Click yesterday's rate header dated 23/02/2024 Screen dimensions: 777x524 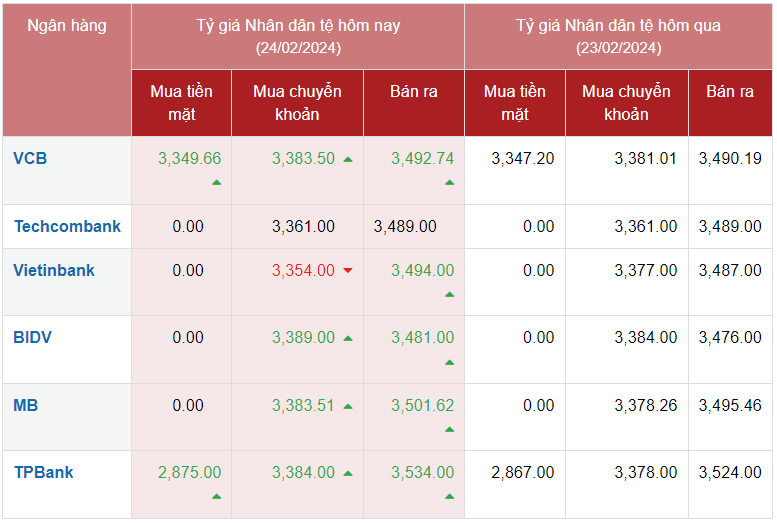(x=618, y=36)
